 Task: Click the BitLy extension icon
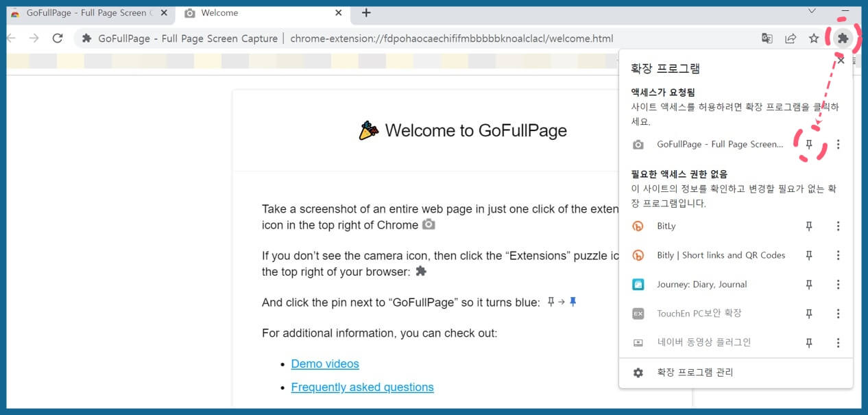pyautogui.click(x=638, y=226)
